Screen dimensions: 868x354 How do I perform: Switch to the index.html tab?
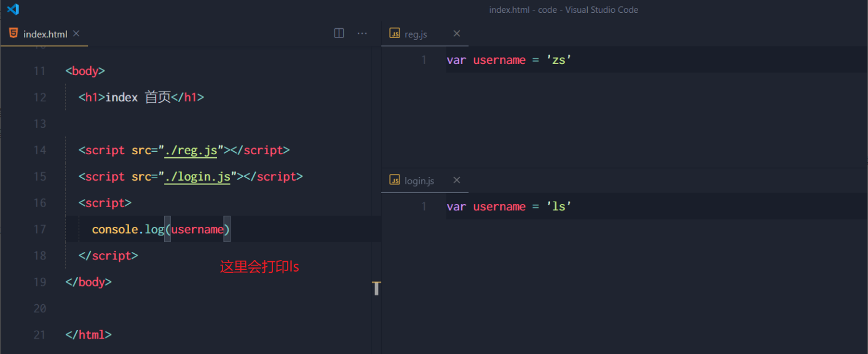pyautogui.click(x=45, y=34)
